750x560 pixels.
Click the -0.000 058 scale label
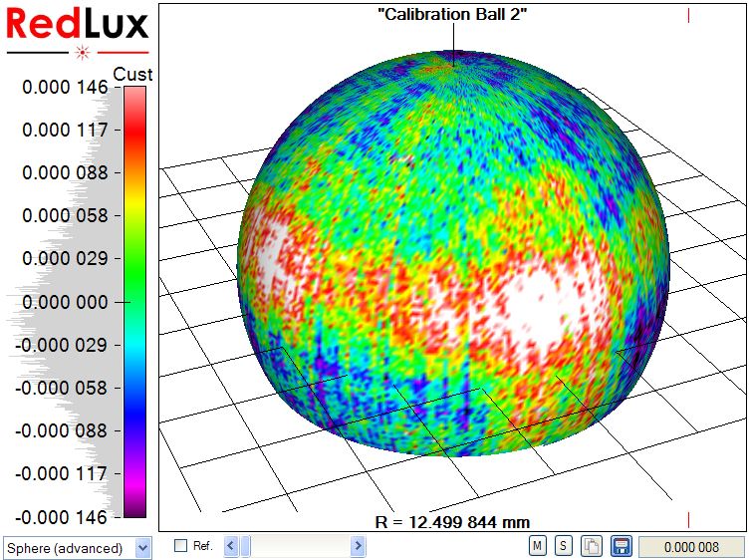click(61, 388)
